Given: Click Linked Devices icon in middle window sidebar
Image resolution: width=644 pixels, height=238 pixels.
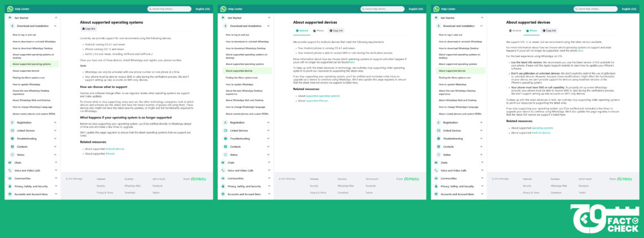Looking at the screenshot, I should 225,130.
